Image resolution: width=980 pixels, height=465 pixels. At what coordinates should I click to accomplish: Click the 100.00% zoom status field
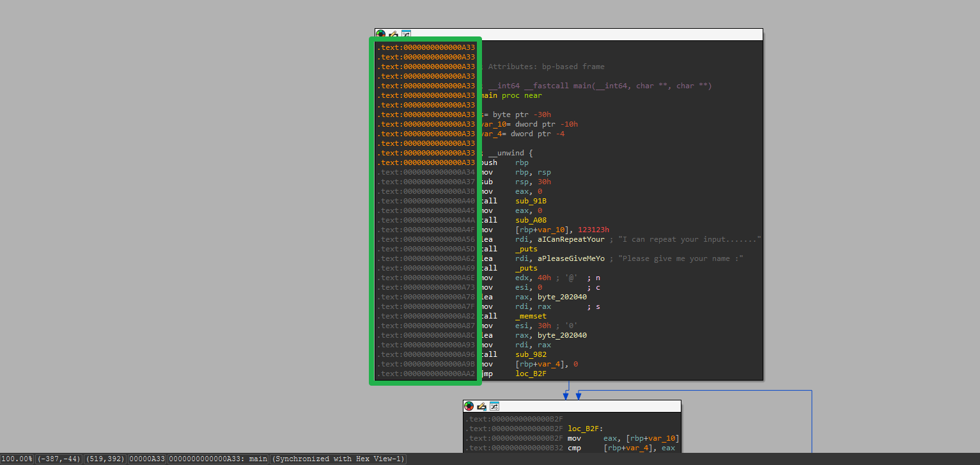(x=17, y=459)
